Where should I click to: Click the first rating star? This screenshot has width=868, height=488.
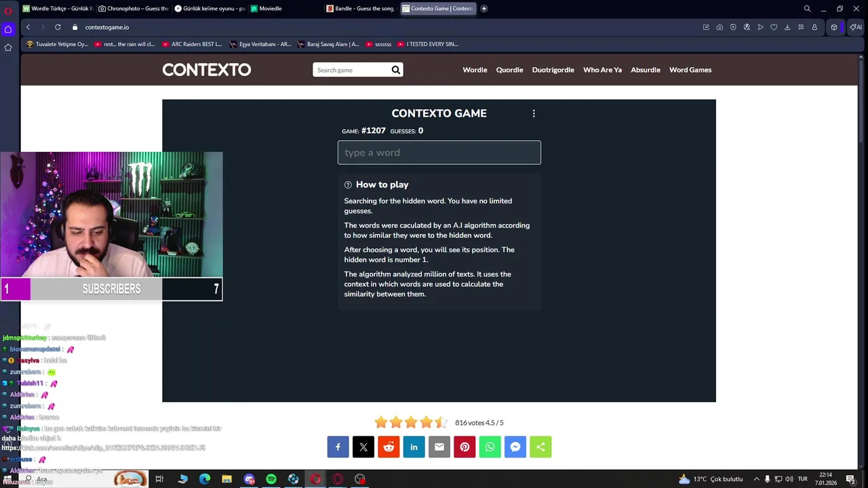381,422
